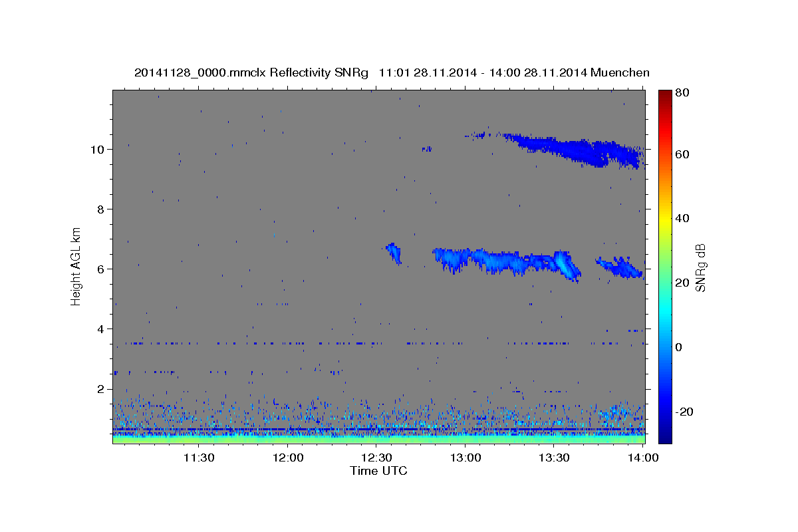Select the "Height AGL km" axis label
This screenshot has height=532, width=798.
[x=76, y=266]
